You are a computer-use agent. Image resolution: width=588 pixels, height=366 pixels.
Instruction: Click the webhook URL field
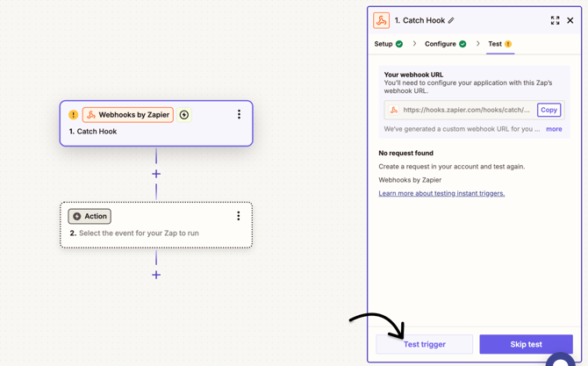(475, 110)
